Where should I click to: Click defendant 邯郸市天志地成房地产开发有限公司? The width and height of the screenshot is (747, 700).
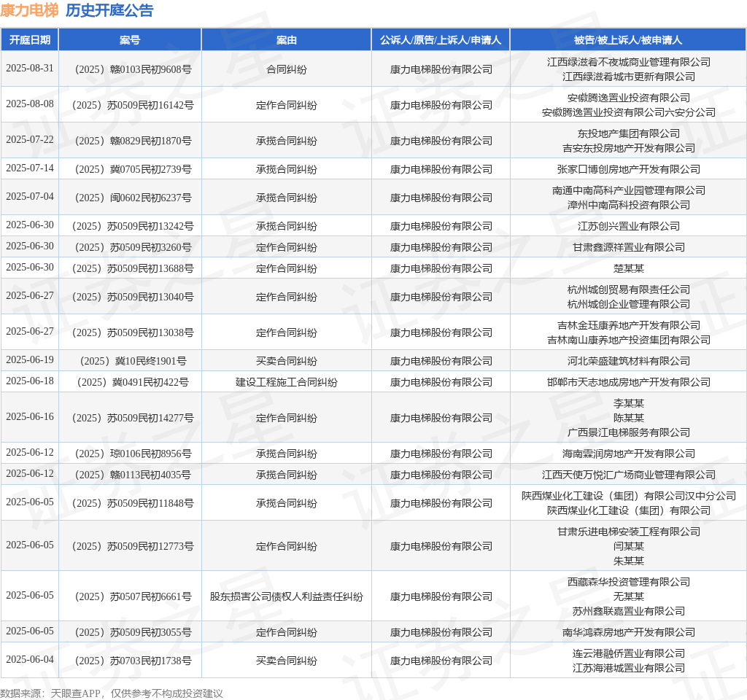tap(628, 382)
